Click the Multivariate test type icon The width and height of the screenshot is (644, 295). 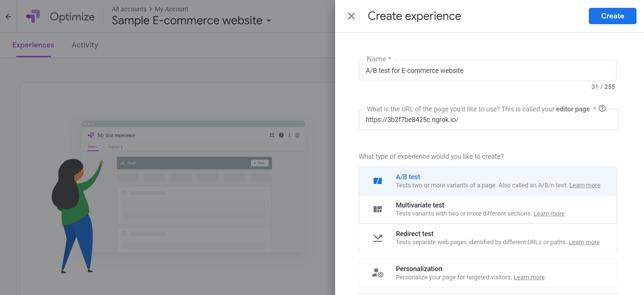378,209
